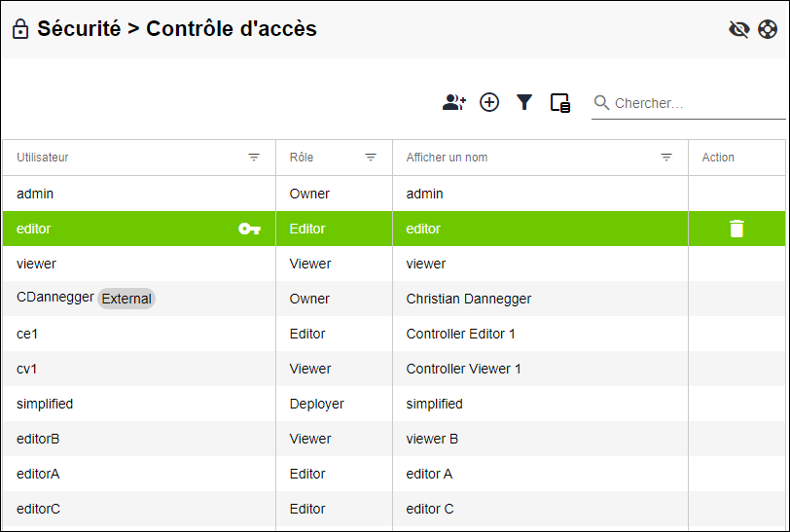Screen dimensions: 790x532
Task: Open the Rôle column filter menu
Action: [371, 158]
